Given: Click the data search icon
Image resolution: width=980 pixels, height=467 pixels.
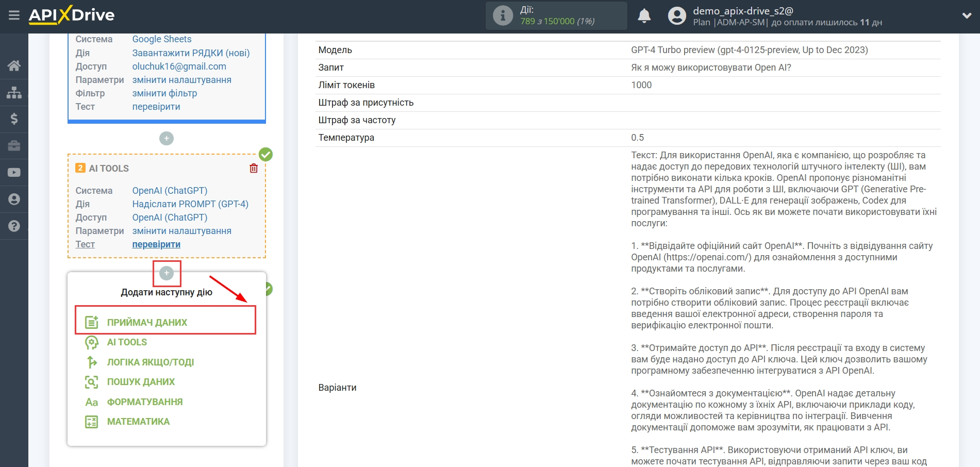Looking at the screenshot, I should pos(92,382).
